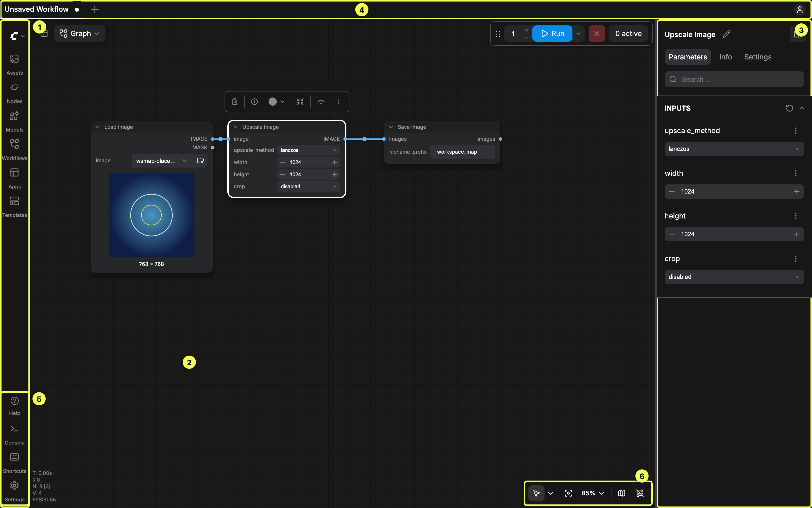Open the Graph view mode dropdown

click(x=79, y=34)
